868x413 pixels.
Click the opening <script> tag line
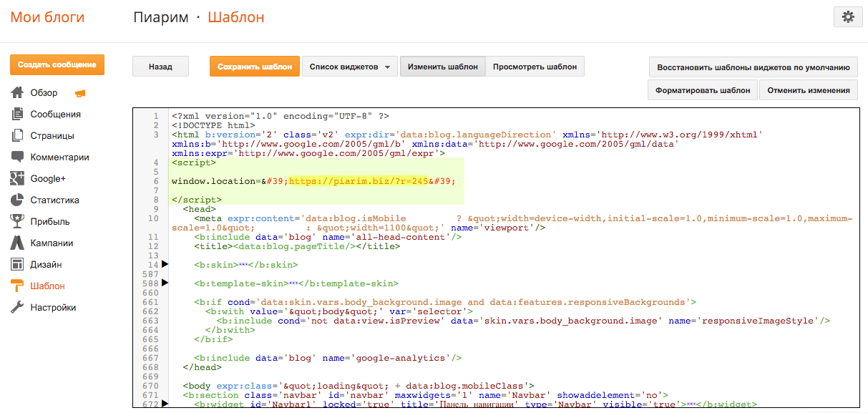point(193,162)
